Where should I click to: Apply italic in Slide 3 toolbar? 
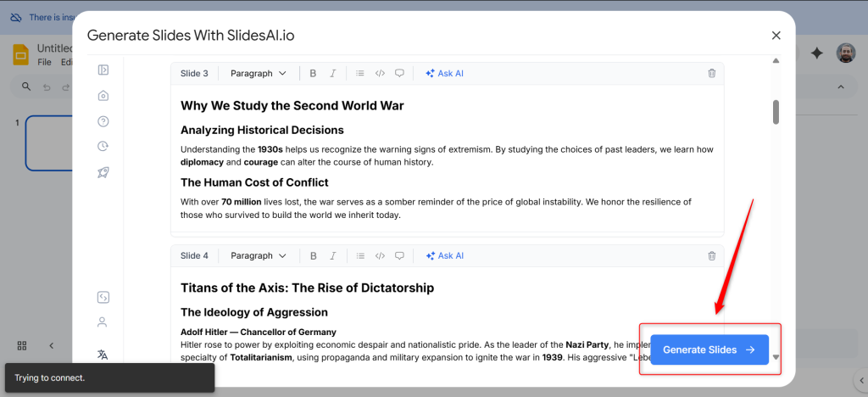click(x=332, y=73)
